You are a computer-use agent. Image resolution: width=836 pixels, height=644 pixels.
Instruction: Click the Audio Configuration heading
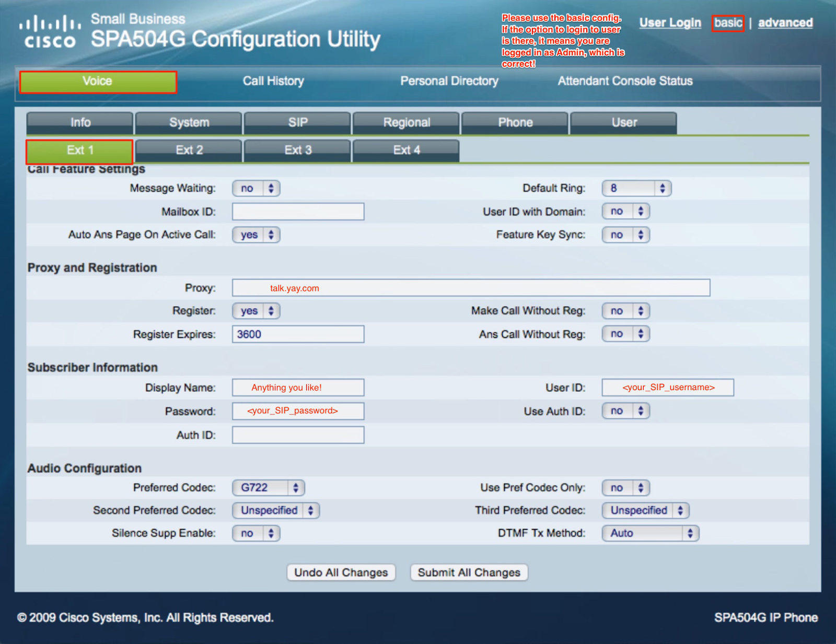(x=85, y=469)
